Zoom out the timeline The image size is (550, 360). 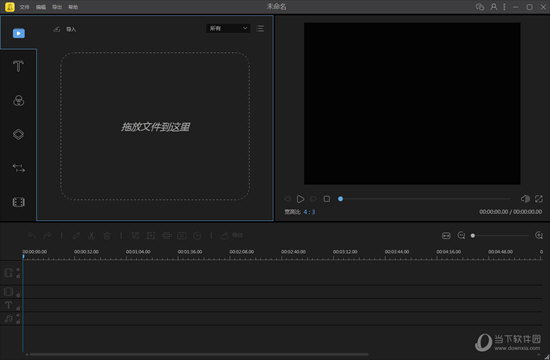461,235
